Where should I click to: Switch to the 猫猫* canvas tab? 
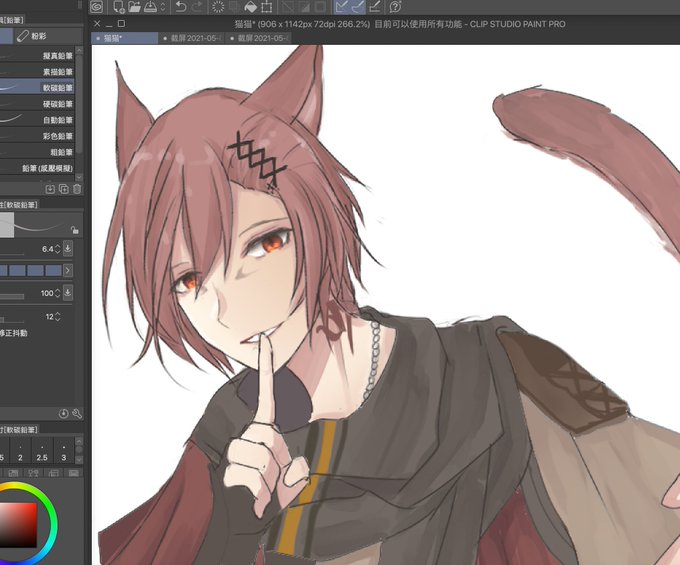pos(125,38)
